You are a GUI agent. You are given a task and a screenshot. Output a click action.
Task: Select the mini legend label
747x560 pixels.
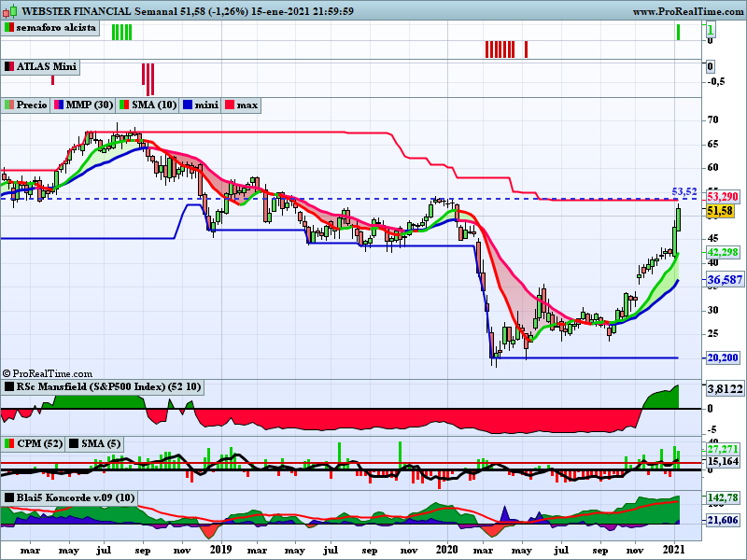tap(205, 105)
